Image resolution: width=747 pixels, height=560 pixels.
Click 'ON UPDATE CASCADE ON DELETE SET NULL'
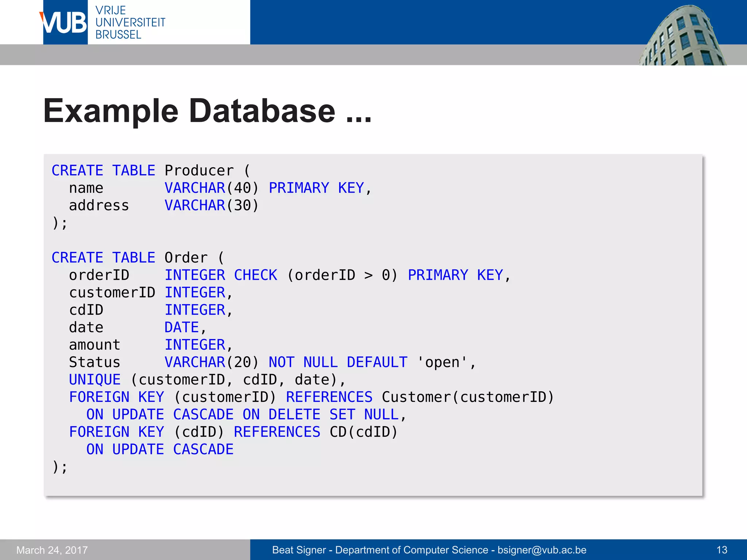click(246, 415)
